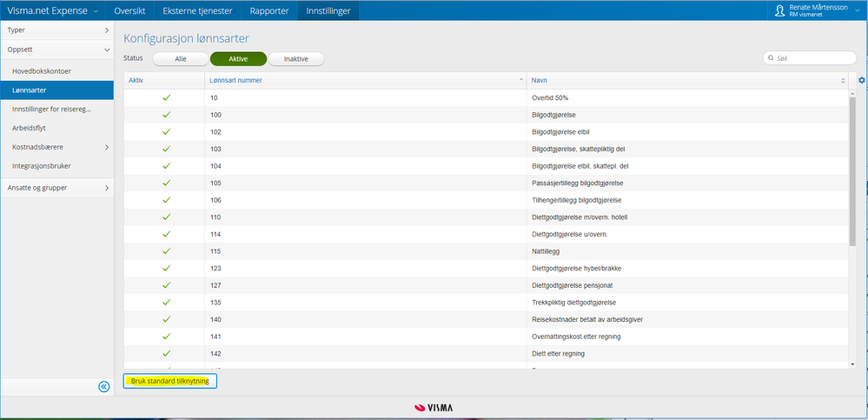
Task: Click Diett etter regning cell
Action: pyautogui.click(x=687, y=354)
